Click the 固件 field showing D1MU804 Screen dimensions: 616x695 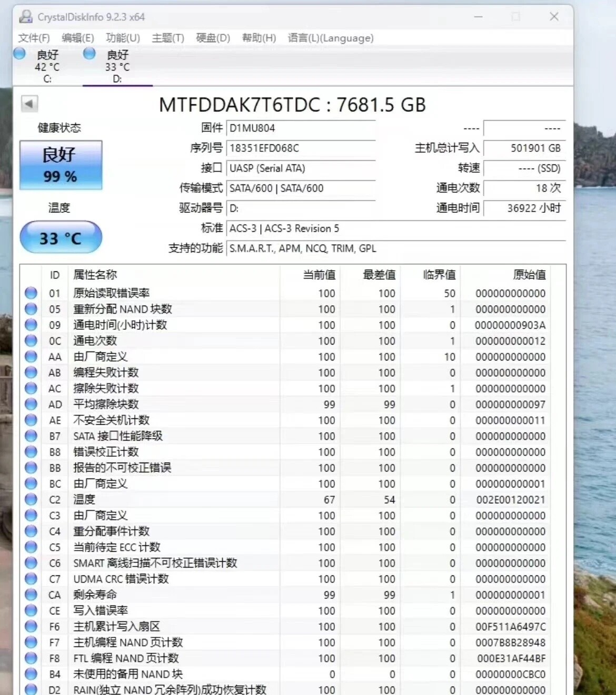click(301, 128)
